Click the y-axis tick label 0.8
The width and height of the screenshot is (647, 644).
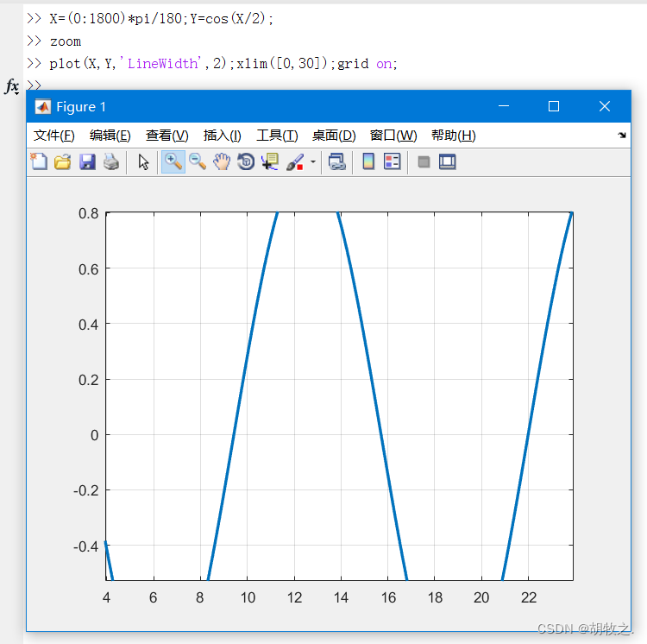88,213
